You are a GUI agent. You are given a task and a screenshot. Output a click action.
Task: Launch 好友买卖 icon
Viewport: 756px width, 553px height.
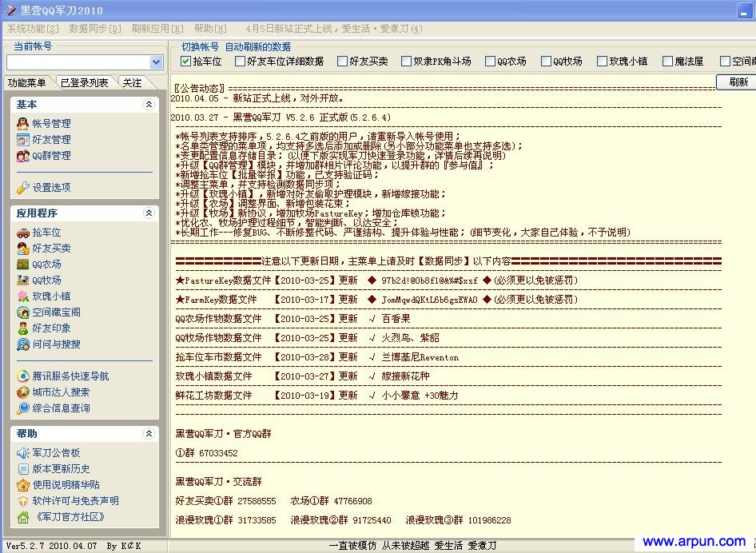tap(22, 249)
